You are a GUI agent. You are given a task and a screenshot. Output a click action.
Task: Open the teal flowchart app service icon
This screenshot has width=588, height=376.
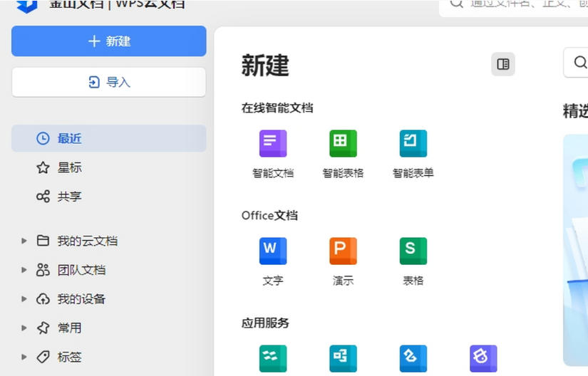coord(343,358)
